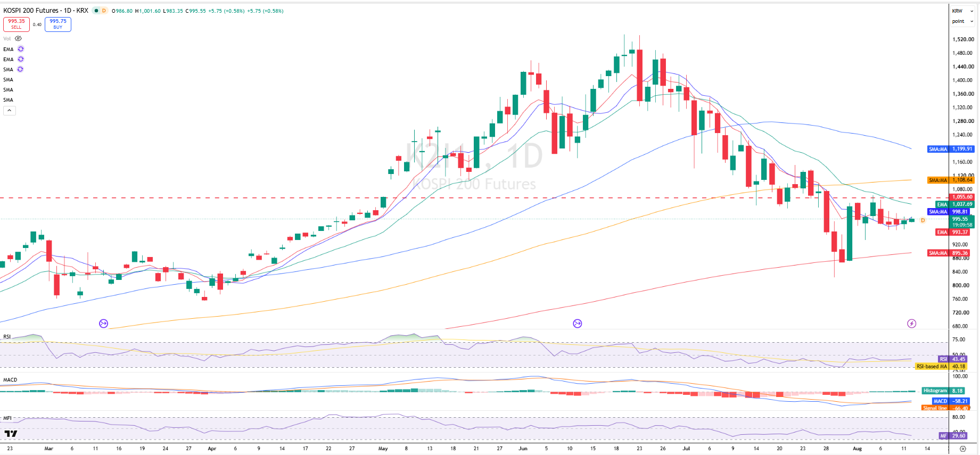Click the RSI pane label
The width and height of the screenshot is (980, 455).
pyautogui.click(x=7, y=337)
